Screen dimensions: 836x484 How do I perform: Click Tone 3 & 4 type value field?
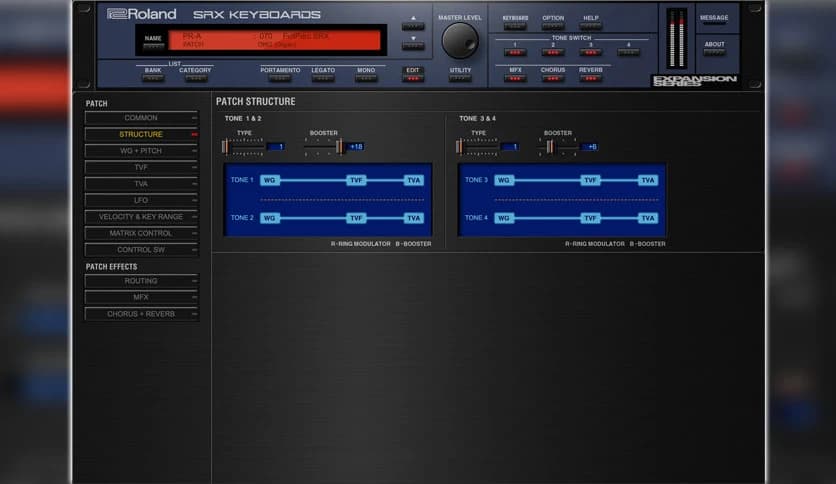[x=510, y=147]
